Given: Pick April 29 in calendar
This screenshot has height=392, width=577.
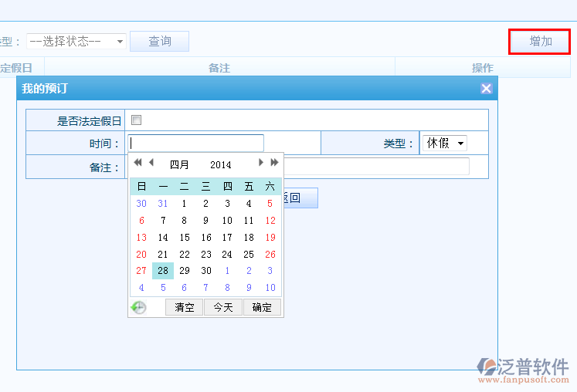Looking at the screenshot, I should [x=185, y=271].
